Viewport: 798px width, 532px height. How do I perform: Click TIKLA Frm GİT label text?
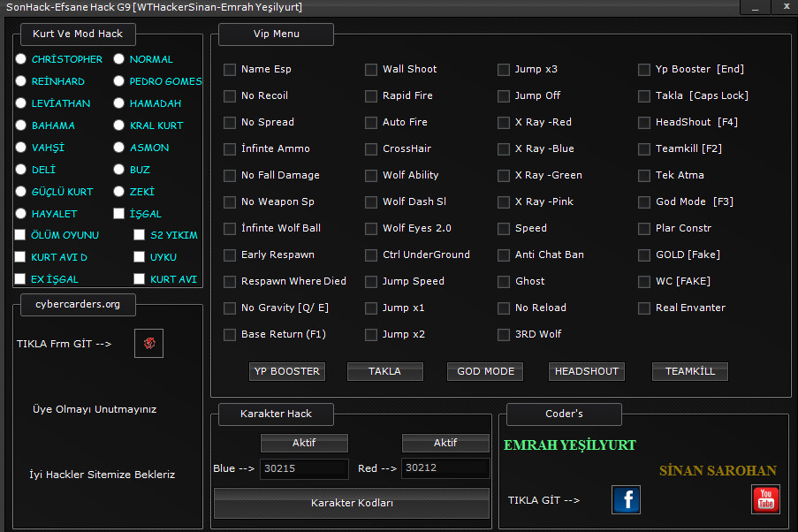pos(65,344)
